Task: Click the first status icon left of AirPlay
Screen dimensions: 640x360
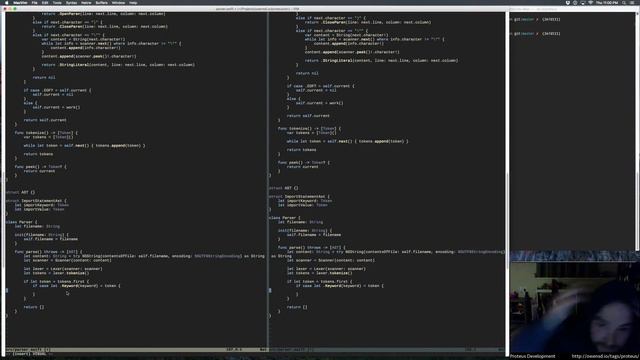Action: click(568, 2)
